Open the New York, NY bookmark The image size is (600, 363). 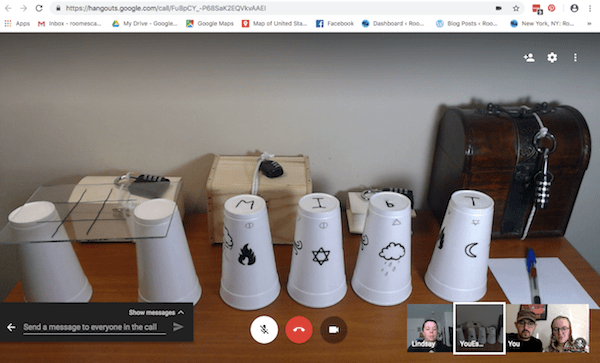[542, 24]
